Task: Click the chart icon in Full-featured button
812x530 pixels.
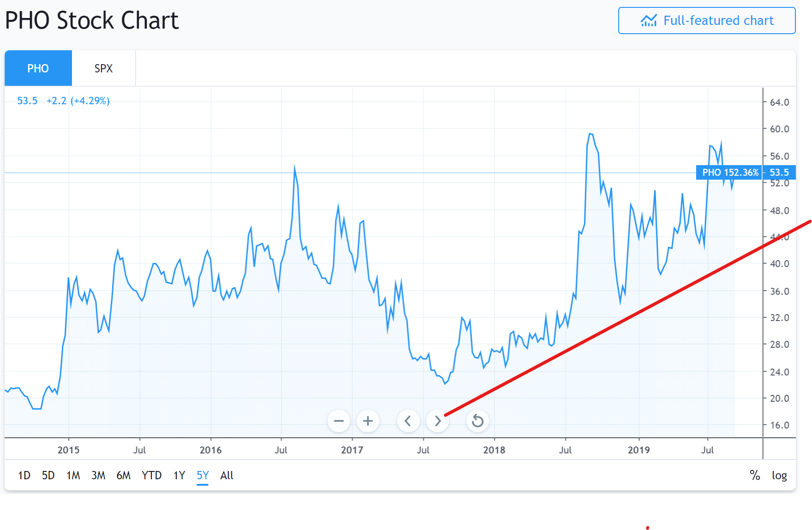Action: click(649, 21)
